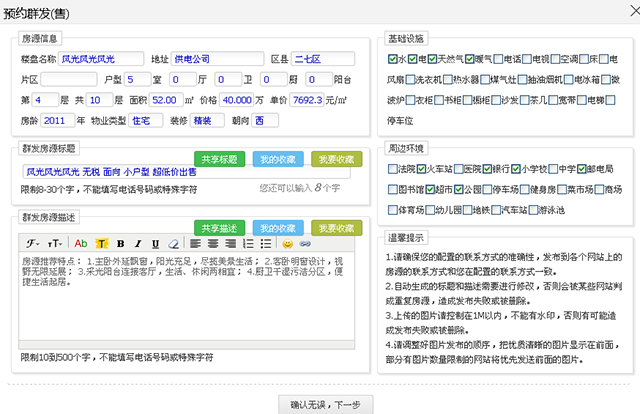The image size is (640, 414).
Task: Open the 物业类型 field showing 住宅
Action: pyautogui.click(x=146, y=120)
